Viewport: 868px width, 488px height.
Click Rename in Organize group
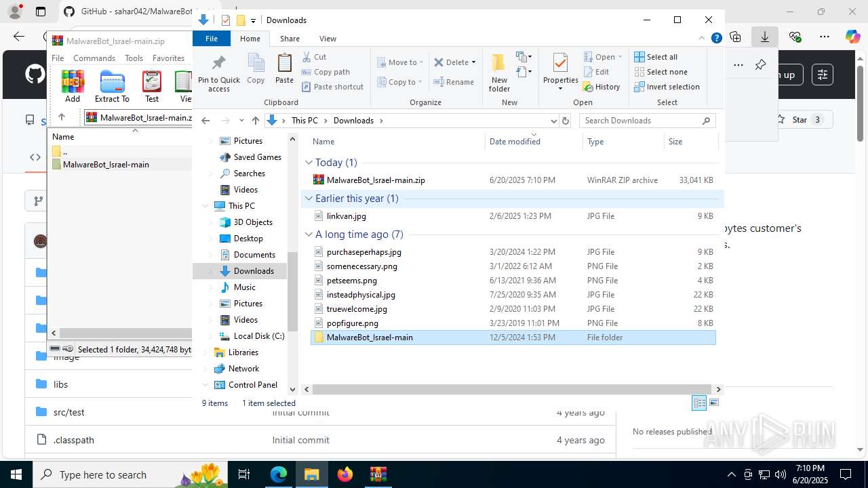click(x=454, y=82)
